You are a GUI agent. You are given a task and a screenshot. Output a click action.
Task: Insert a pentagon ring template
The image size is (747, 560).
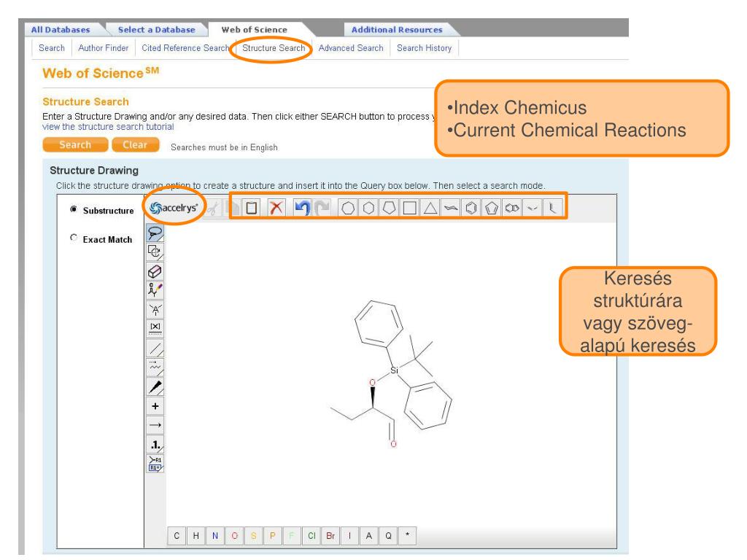tap(390, 208)
